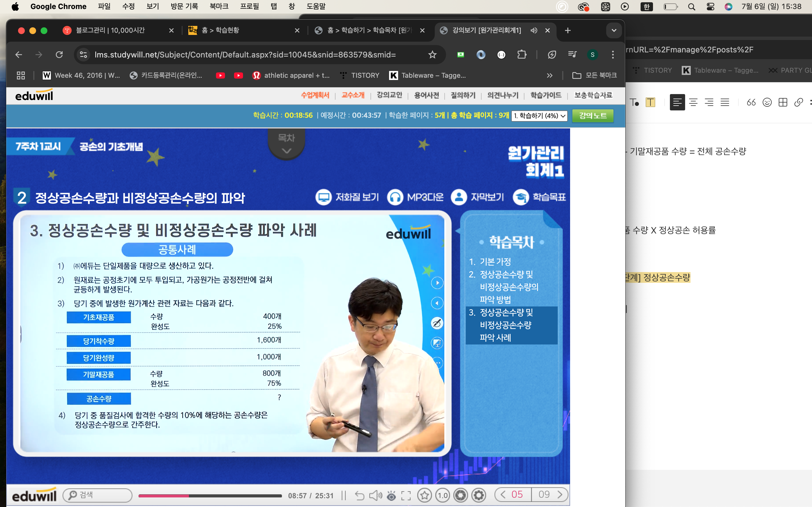Click the 1.0 playback speed button
812x507 pixels.
click(443, 495)
